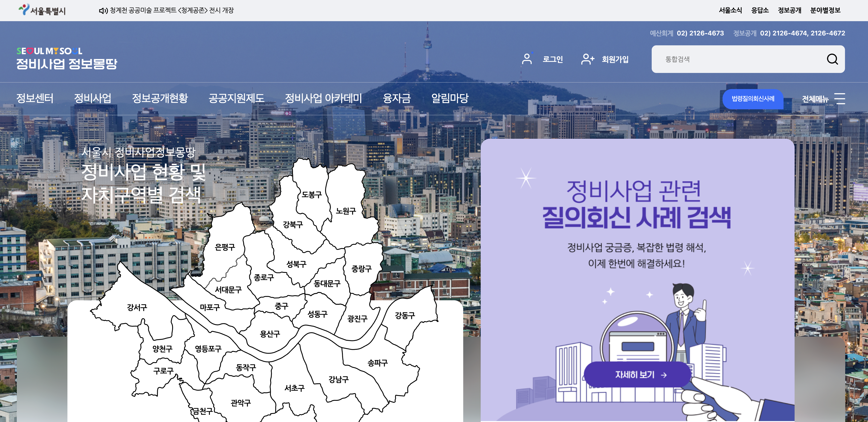Viewport: 868px width, 422px height.
Task: Open the 응답소 top link
Action: click(x=760, y=10)
